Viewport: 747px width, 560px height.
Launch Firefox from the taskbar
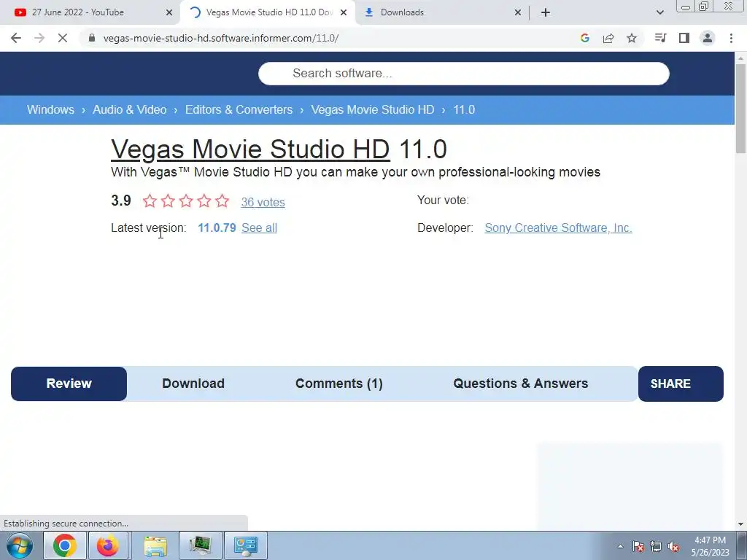(108, 545)
